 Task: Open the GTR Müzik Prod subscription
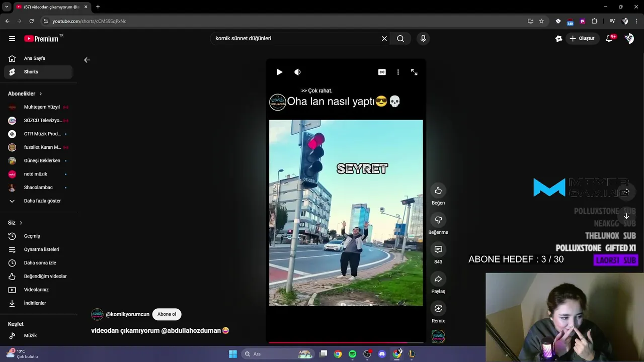(x=38, y=134)
